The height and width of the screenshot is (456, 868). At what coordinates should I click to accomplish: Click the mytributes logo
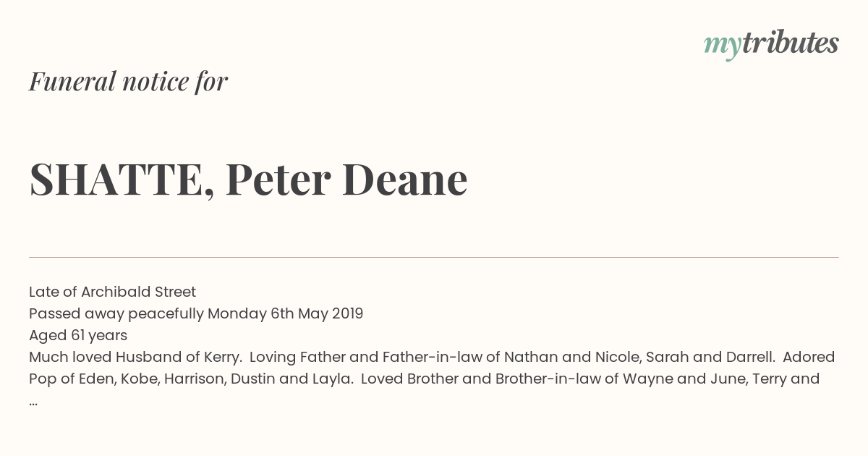click(x=771, y=44)
